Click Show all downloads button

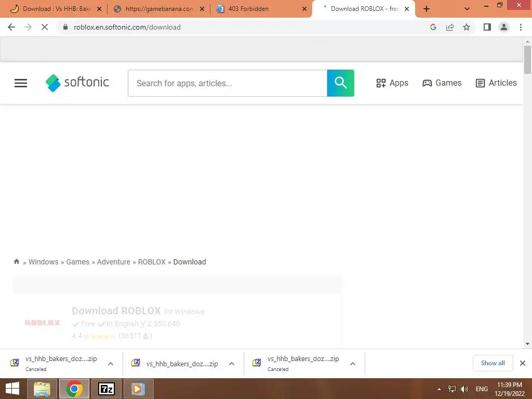tap(493, 363)
